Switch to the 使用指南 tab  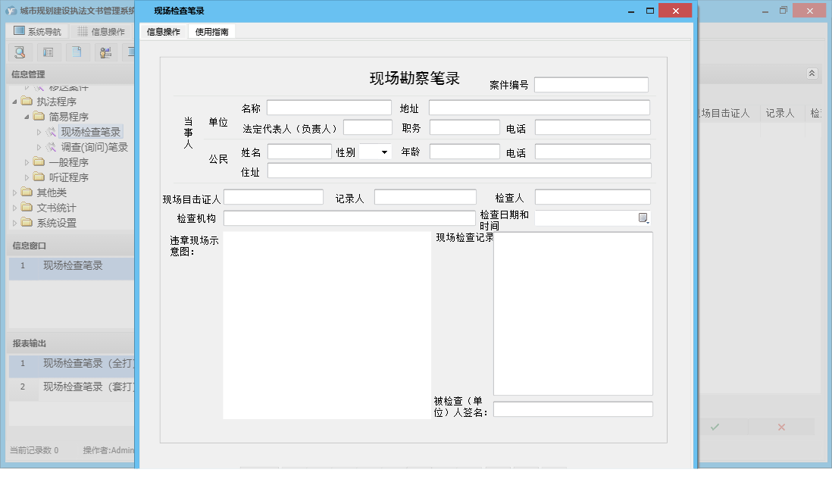(x=212, y=32)
